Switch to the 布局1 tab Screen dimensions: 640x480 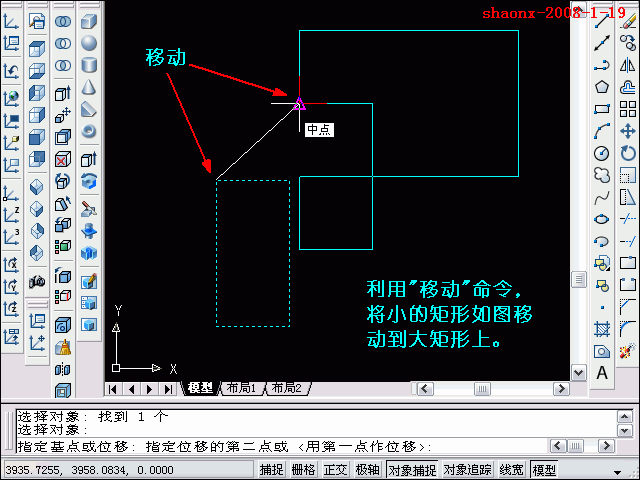pyautogui.click(x=241, y=388)
